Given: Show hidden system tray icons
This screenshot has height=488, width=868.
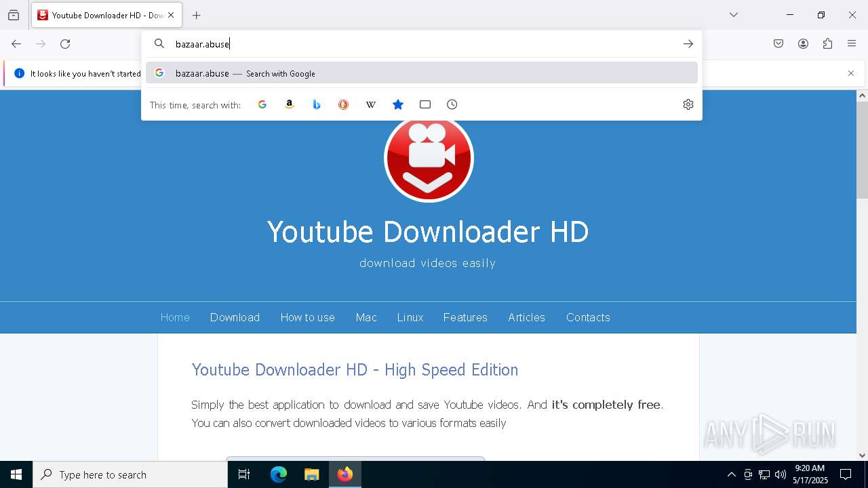Looking at the screenshot, I should [731, 474].
